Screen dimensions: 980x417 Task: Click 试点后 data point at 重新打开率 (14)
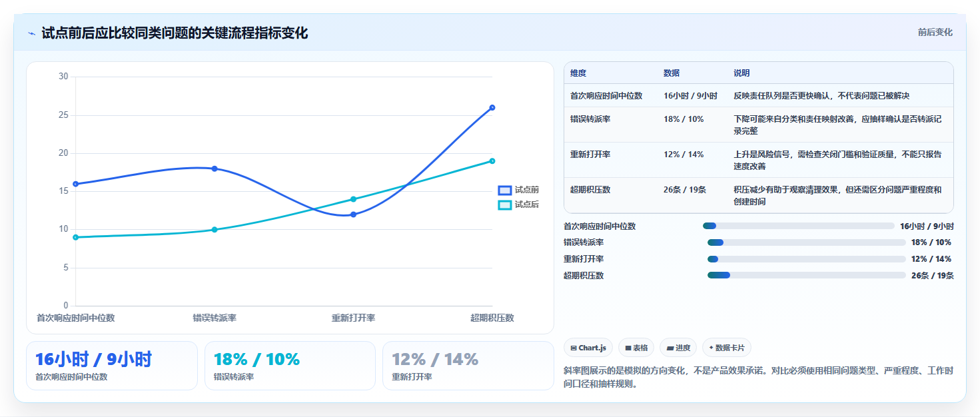click(x=353, y=199)
